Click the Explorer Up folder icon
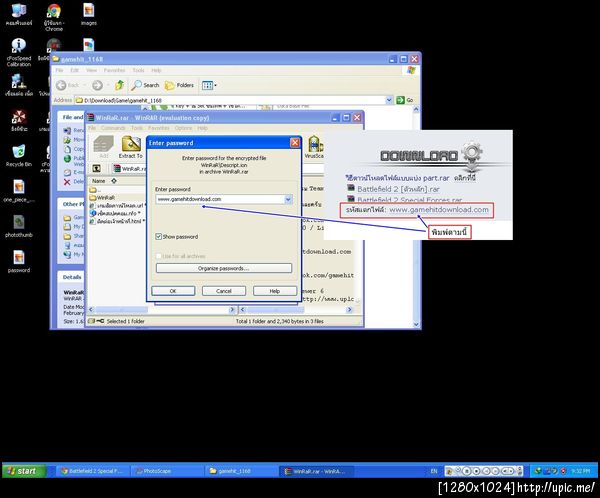Screen dimensions: 600x498 [x=120, y=85]
